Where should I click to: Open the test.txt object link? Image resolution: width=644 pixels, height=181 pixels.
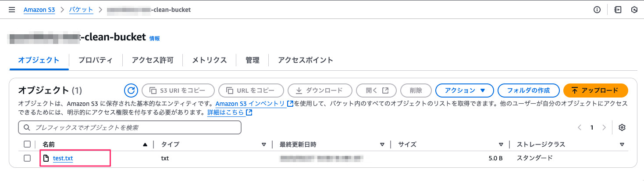click(63, 158)
